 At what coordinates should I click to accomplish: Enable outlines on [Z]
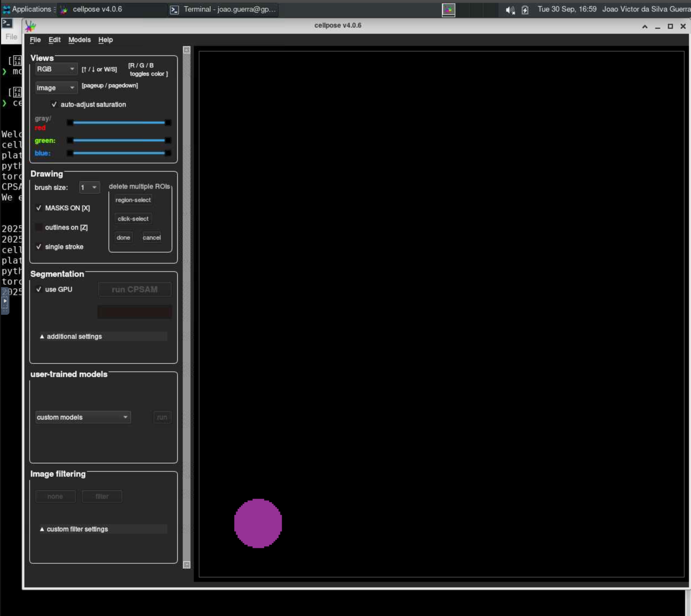[39, 227]
